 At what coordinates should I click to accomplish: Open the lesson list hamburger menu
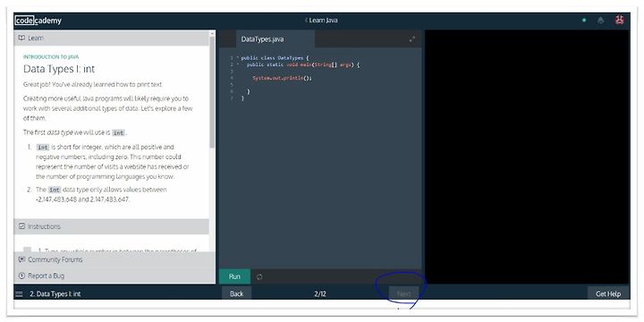pos(19,293)
